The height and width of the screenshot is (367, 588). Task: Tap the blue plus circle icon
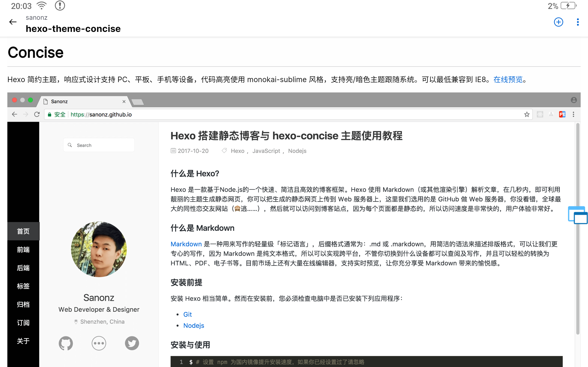[x=558, y=22]
